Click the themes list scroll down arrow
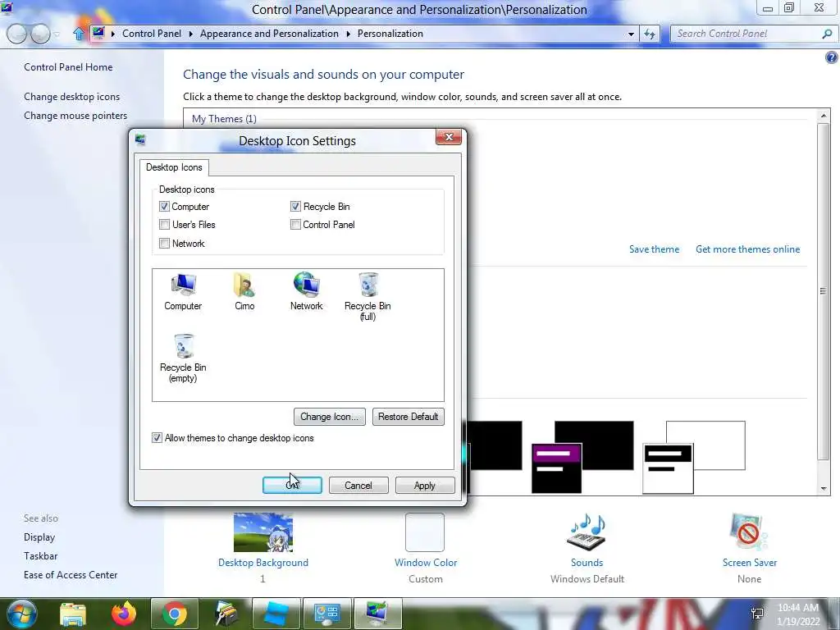The height and width of the screenshot is (630, 840). pos(824,489)
